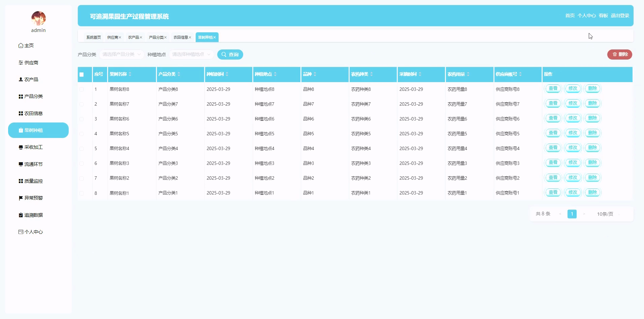The image size is (644, 319).
Task: Close the 农田信息 tab with its x
Action: point(190,37)
